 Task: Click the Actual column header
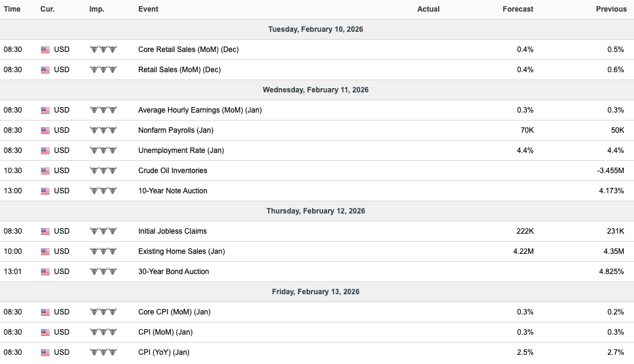coord(428,9)
